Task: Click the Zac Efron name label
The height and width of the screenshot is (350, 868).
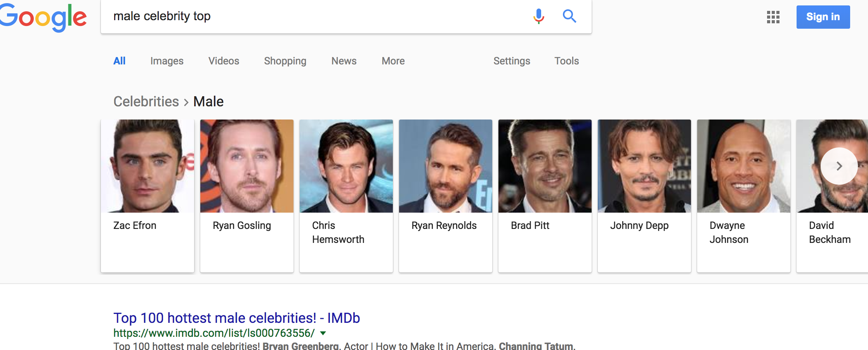Action: pyautogui.click(x=135, y=225)
